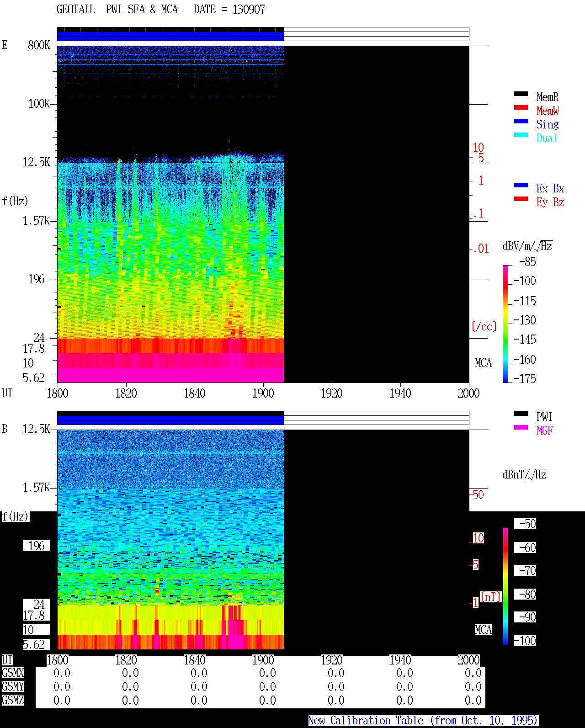Click the GEOTAIL PWI SFA & MCA title

coord(161,9)
